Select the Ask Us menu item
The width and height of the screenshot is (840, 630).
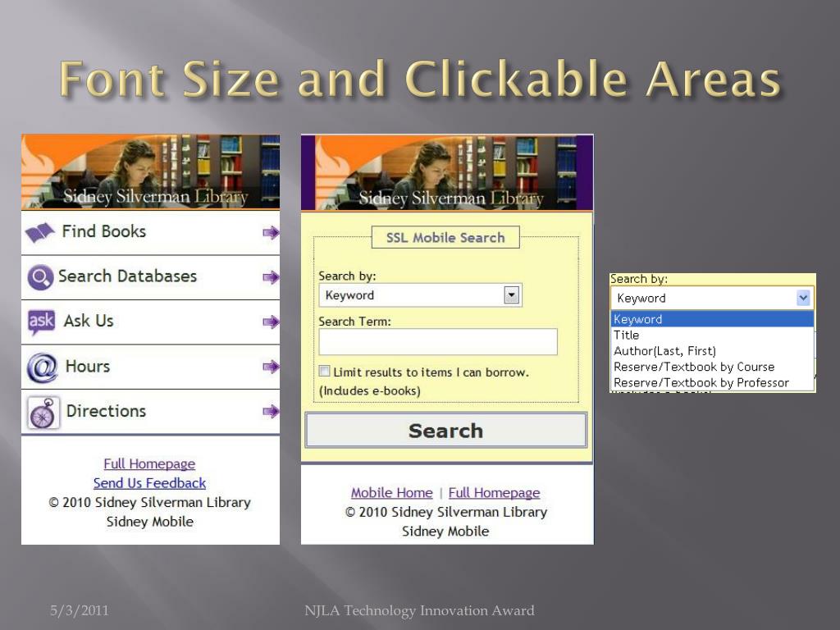(x=151, y=322)
